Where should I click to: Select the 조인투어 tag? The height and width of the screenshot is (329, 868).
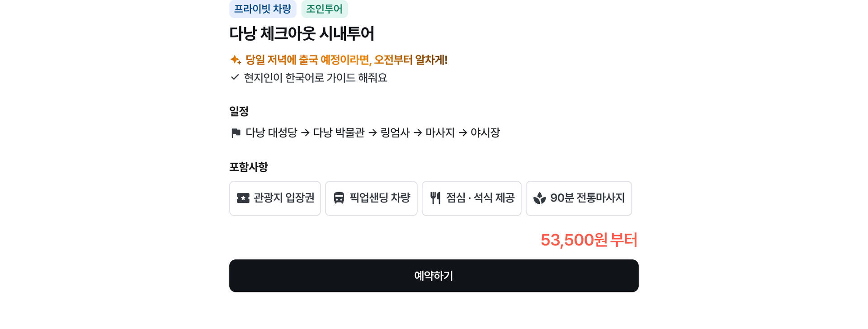click(x=325, y=9)
